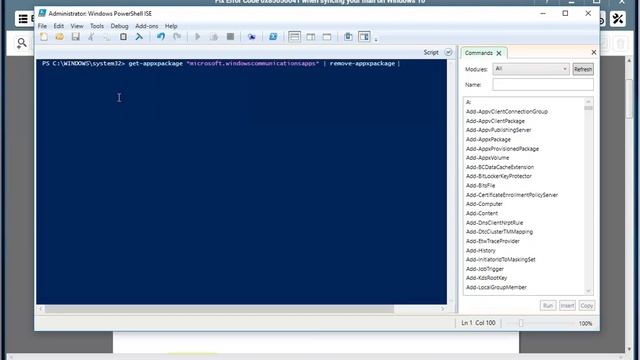
Task: Click the Paste clipboard icon
Action: [123, 37]
